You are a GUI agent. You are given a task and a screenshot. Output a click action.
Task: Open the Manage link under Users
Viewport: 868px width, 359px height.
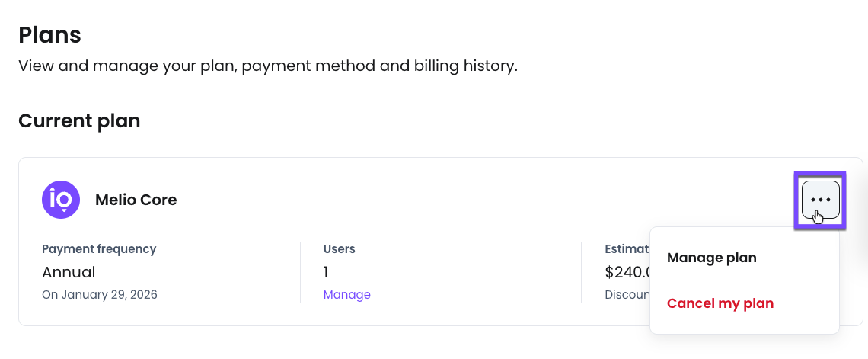[x=347, y=294]
